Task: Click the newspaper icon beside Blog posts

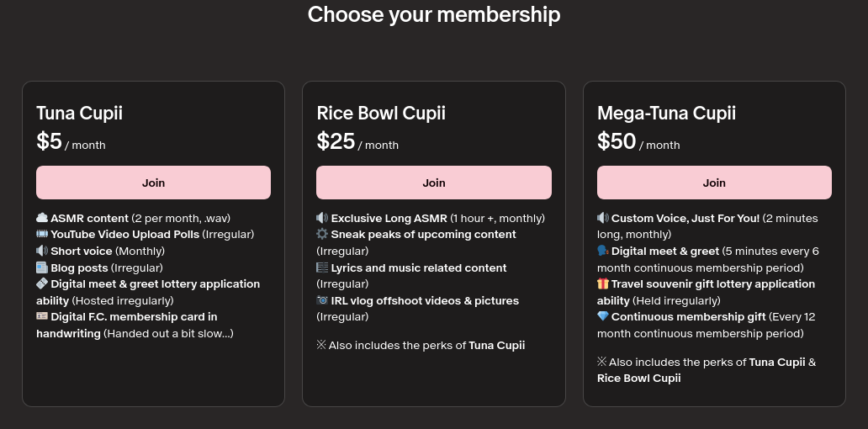Action: (x=42, y=267)
